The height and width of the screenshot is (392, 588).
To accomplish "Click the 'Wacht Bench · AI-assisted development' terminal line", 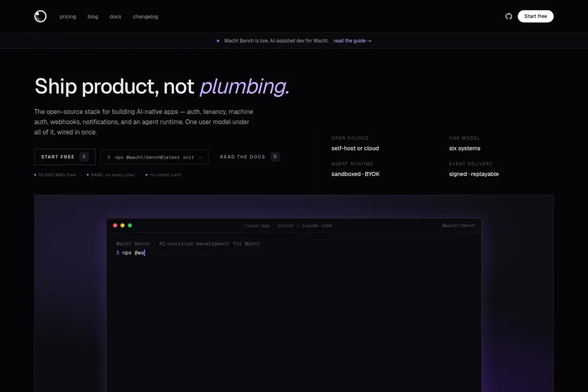I will click(x=188, y=244).
